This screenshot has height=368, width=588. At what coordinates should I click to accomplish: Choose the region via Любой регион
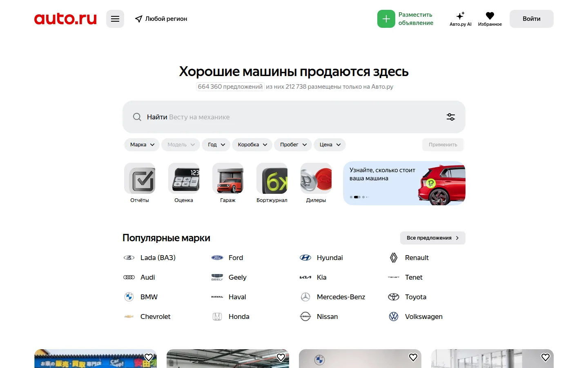161,19
